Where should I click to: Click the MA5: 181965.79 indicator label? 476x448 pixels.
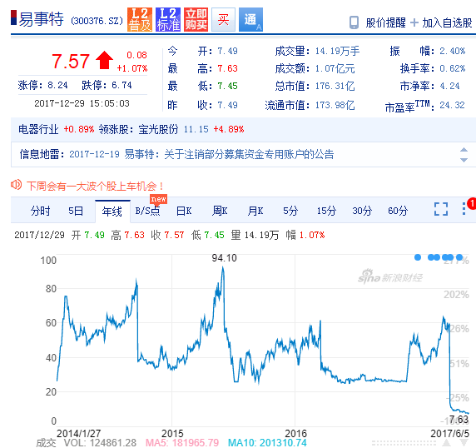click(x=182, y=442)
